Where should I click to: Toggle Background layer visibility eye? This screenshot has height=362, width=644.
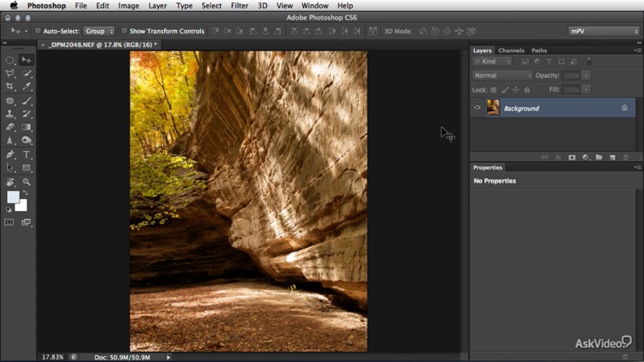(x=477, y=108)
